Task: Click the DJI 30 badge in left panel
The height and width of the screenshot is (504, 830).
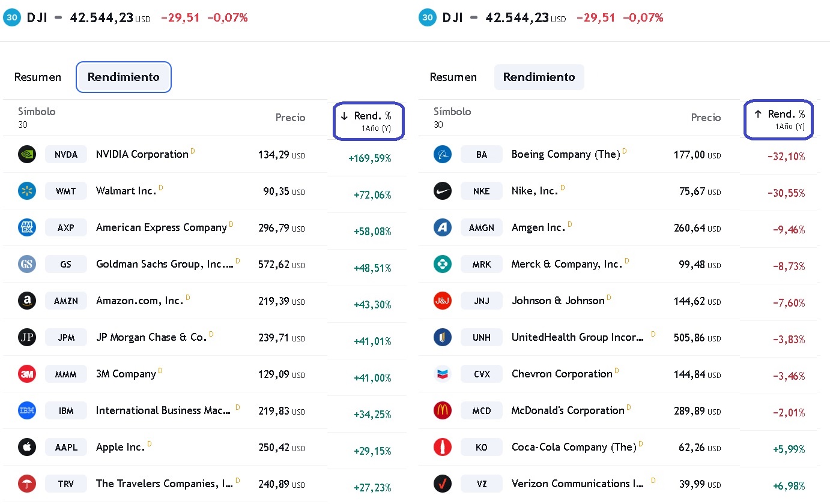Action: coord(12,17)
